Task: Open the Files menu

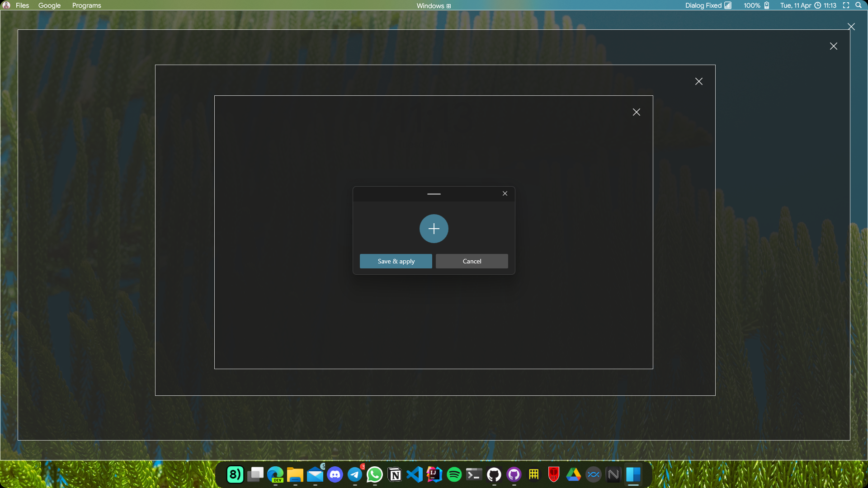Action: click(22, 5)
